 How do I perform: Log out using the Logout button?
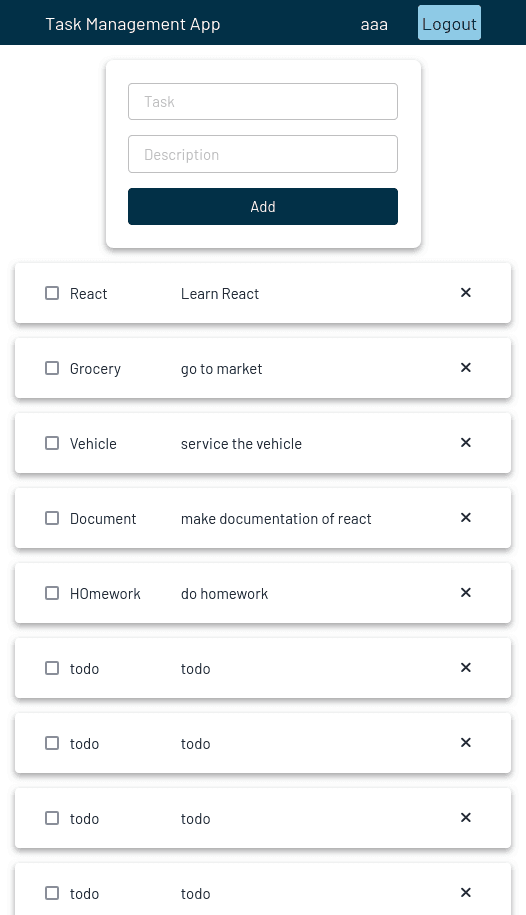[449, 23]
